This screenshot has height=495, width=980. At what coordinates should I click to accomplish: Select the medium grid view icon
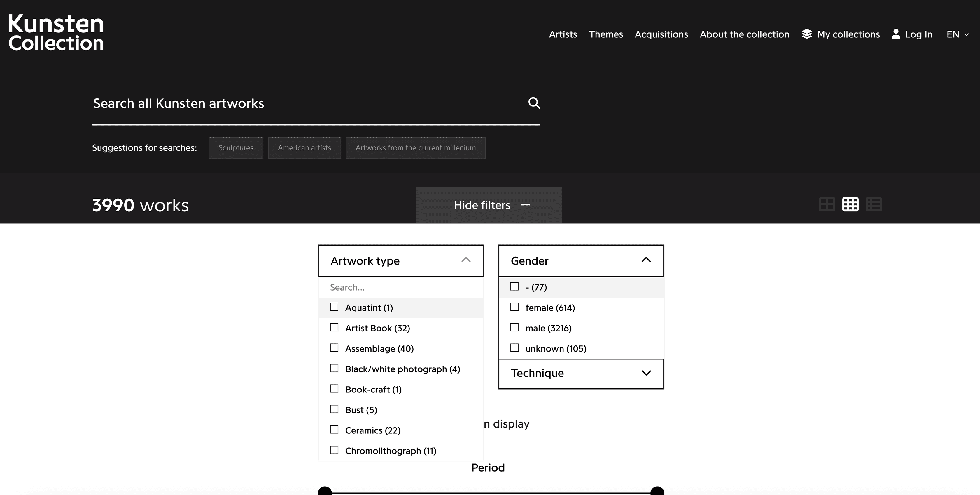[850, 204]
